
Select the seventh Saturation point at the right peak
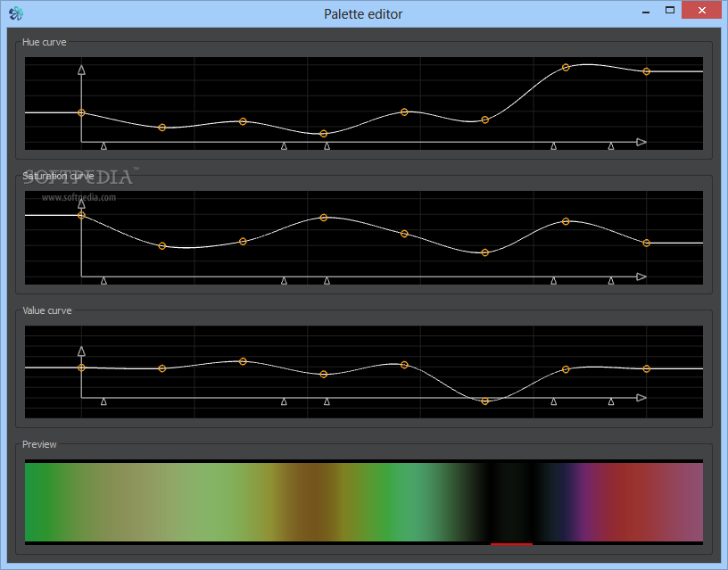coord(566,221)
